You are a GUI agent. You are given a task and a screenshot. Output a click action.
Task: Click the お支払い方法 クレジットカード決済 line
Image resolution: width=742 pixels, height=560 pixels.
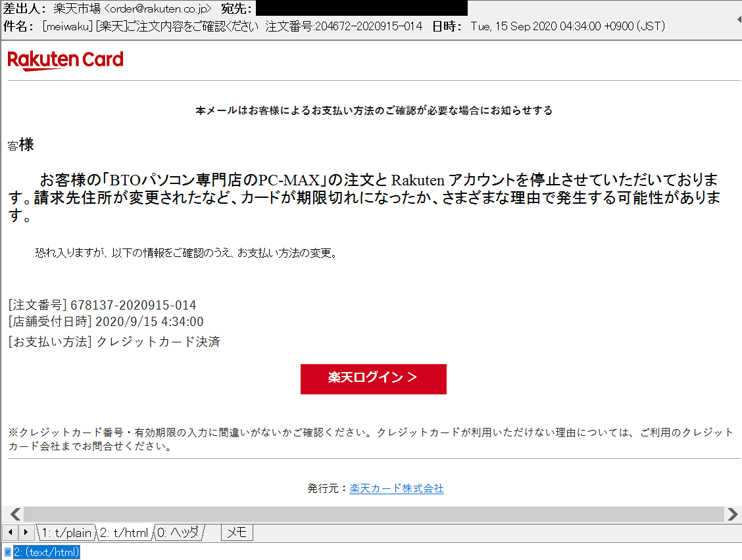pos(114,342)
